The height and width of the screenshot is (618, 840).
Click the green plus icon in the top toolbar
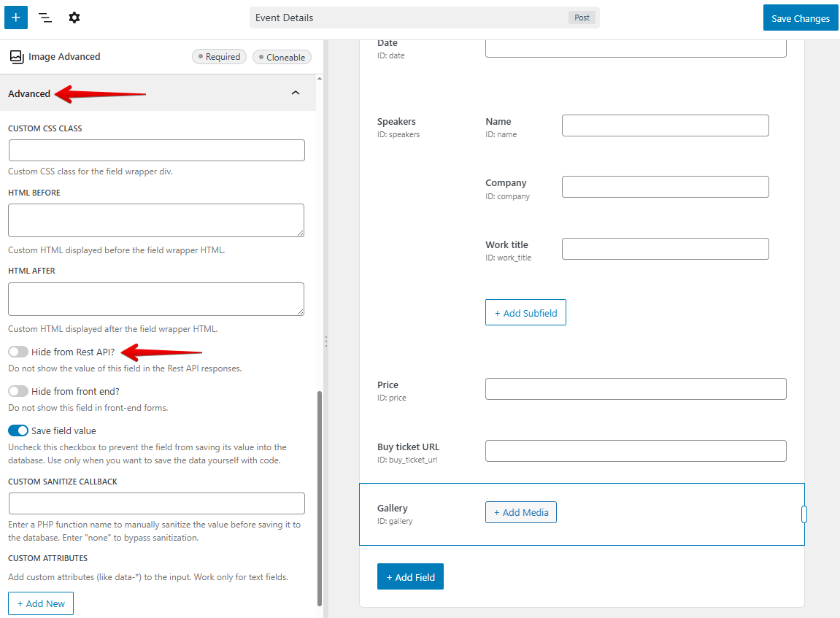pos(15,17)
